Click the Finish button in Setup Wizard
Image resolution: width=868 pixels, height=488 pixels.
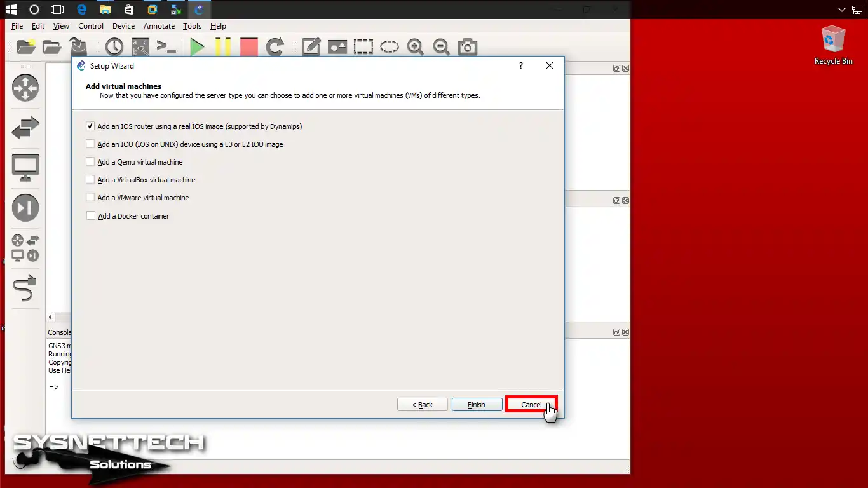click(477, 405)
